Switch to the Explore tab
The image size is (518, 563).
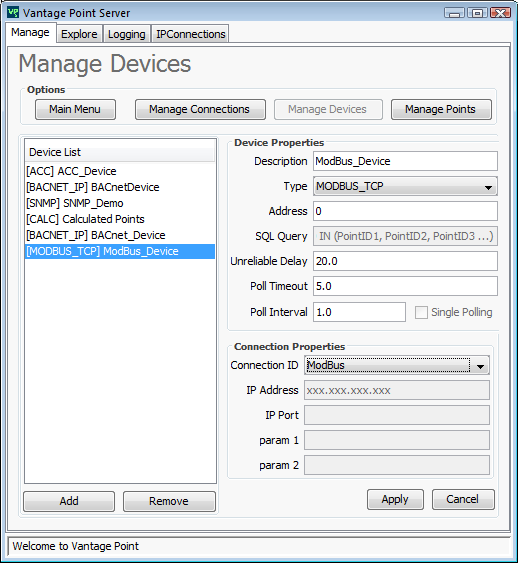[x=79, y=34]
